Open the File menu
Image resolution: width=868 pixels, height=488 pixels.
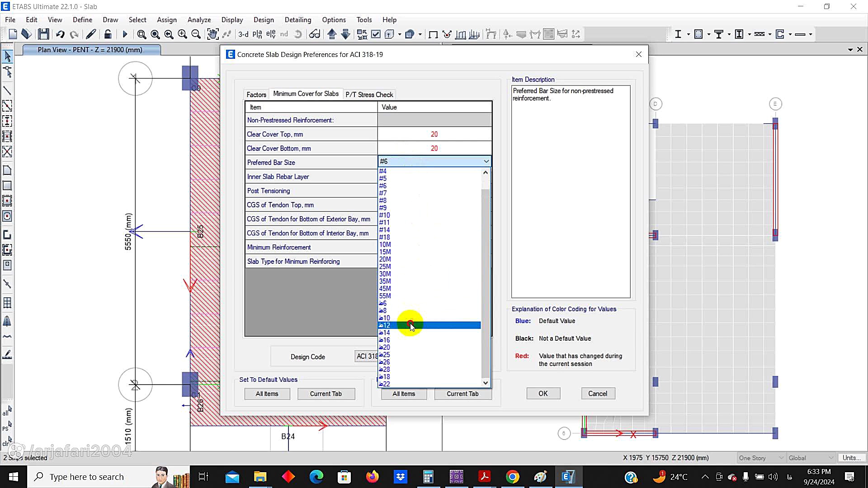(x=10, y=20)
